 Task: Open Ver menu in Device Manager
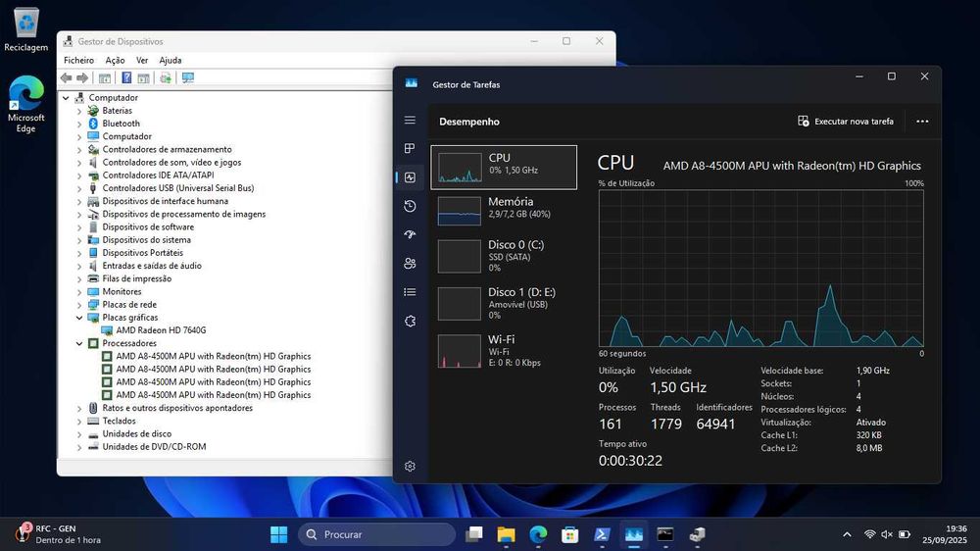click(x=142, y=60)
